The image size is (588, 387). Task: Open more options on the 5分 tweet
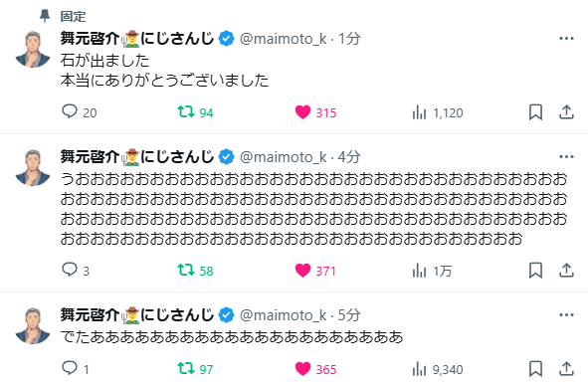566,315
